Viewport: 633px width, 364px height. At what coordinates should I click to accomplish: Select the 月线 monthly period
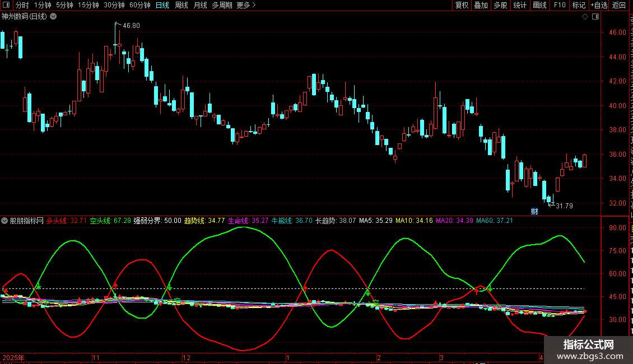(200, 5)
